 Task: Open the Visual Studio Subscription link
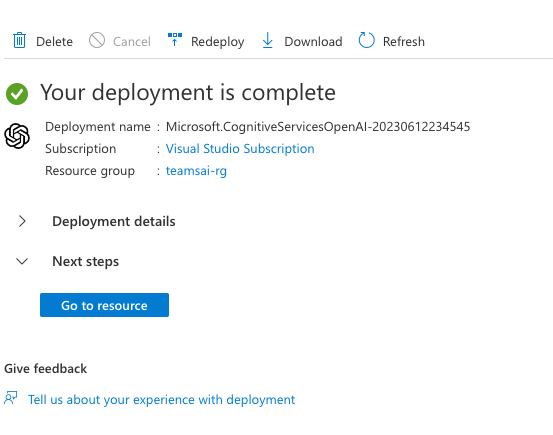[240, 149]
